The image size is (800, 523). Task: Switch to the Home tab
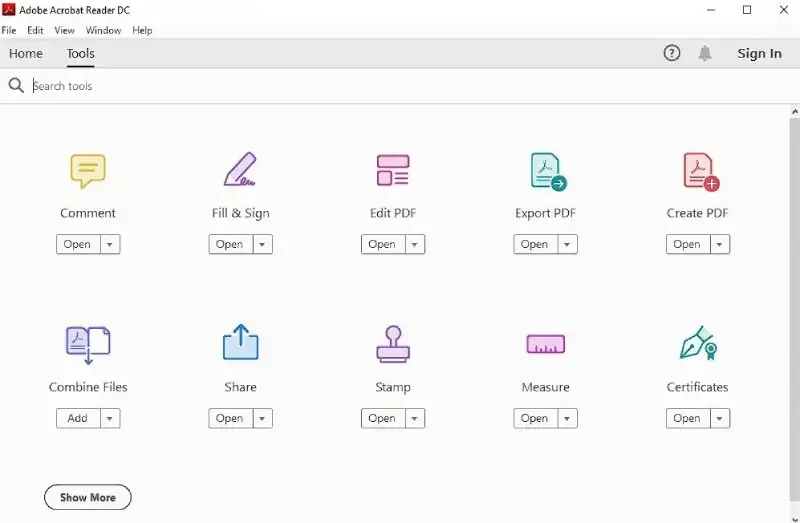coord(26,54)
